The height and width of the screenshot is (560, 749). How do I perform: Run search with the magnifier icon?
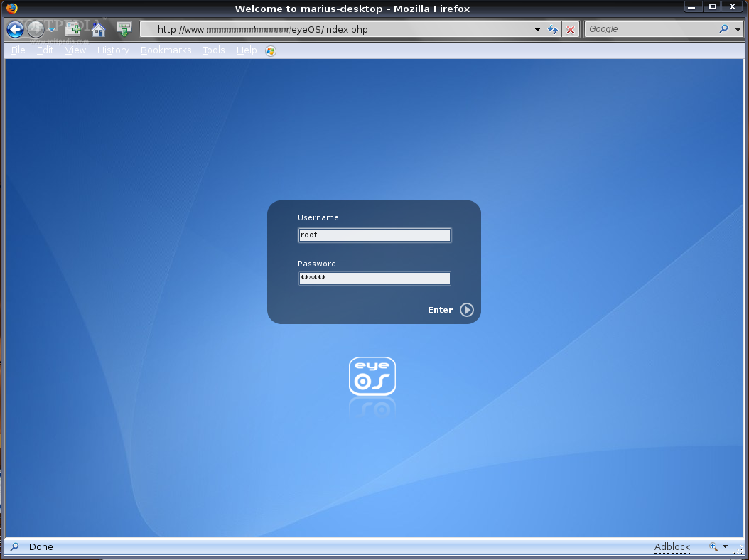click(723, 29)
